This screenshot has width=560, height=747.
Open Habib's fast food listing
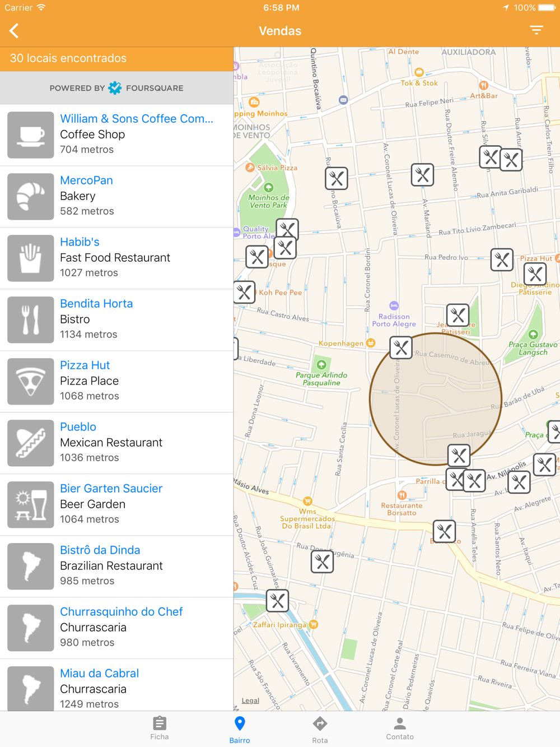tap(116, 258)
